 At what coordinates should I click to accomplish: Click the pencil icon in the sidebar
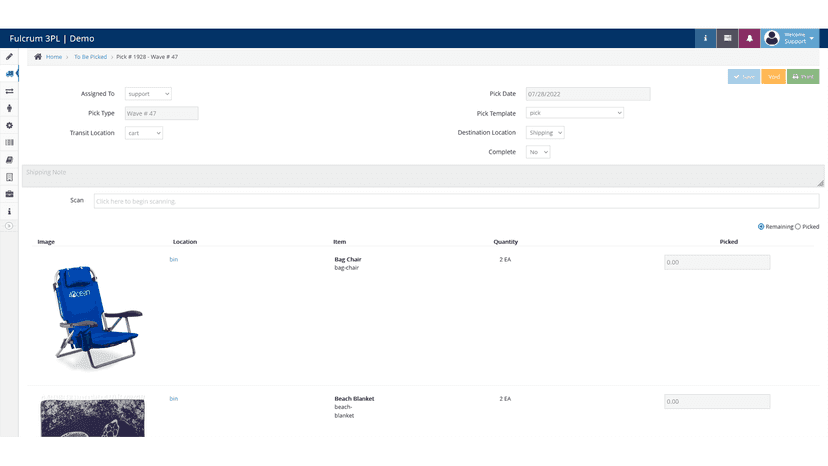[x=9, y=57]
